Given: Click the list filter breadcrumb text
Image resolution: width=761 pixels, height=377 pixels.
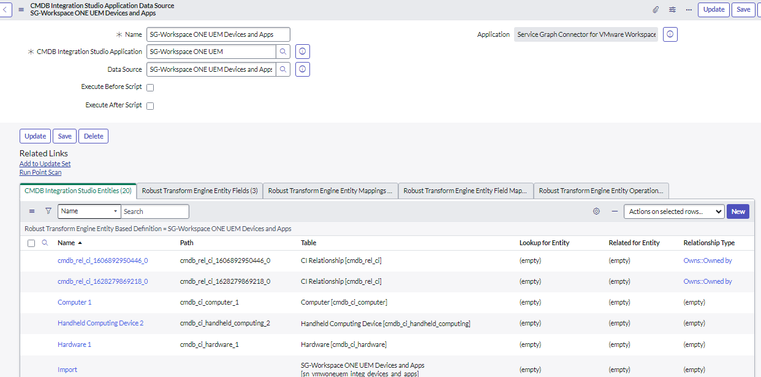Looking at the screenshot, I should (x=158, y=229).
